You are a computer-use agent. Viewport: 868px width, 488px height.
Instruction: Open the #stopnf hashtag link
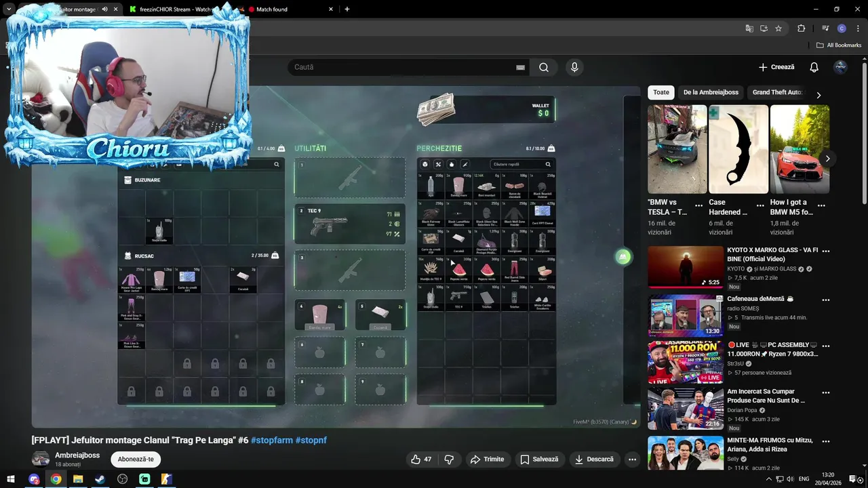pos(311,440)
